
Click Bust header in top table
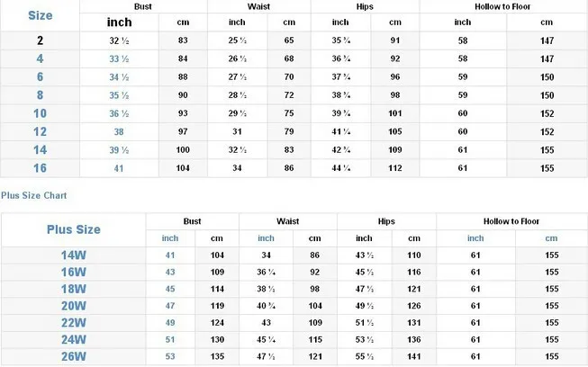click(x=143, y=6)
